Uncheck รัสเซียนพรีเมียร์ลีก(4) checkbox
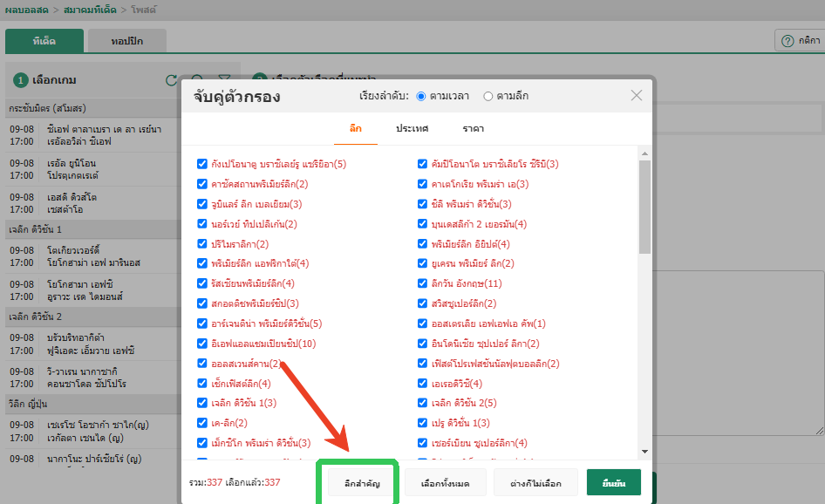Screen dimensions: 825x504 202,283
